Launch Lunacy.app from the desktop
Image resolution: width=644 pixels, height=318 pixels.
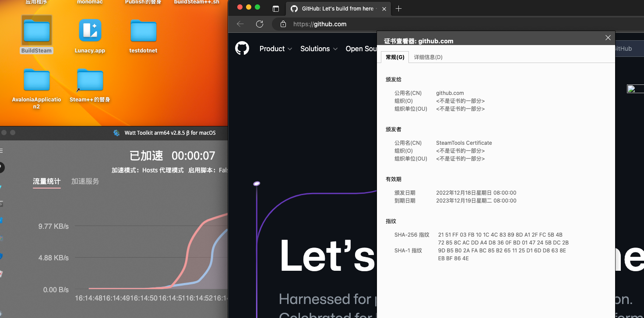click(89, 29)
